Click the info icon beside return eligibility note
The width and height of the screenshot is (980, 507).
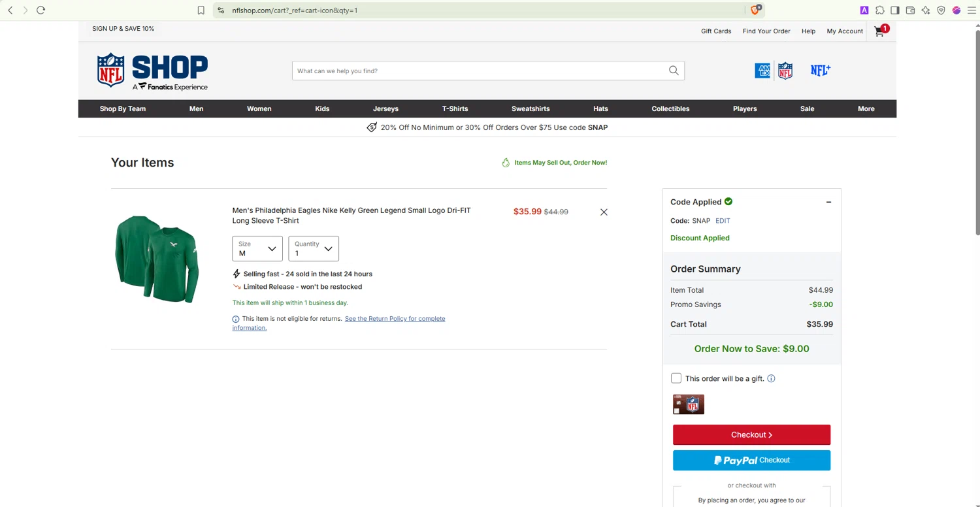[x=236, y=319]
